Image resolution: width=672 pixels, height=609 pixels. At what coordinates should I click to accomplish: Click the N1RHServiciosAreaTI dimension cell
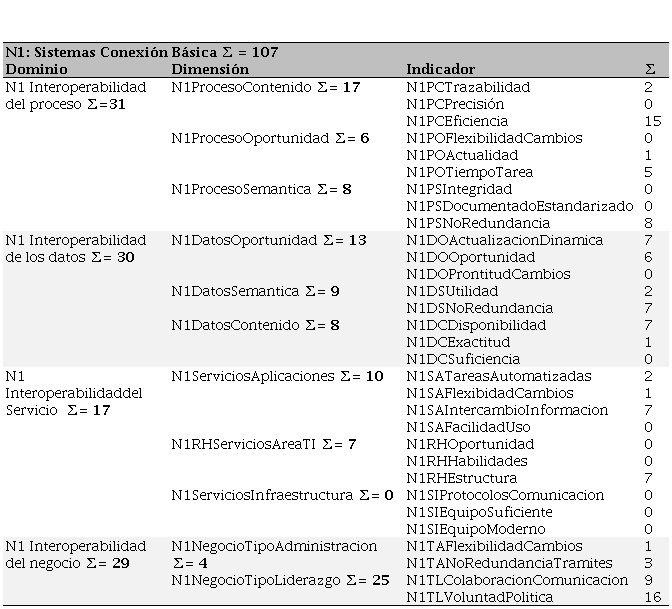[264, 444]
